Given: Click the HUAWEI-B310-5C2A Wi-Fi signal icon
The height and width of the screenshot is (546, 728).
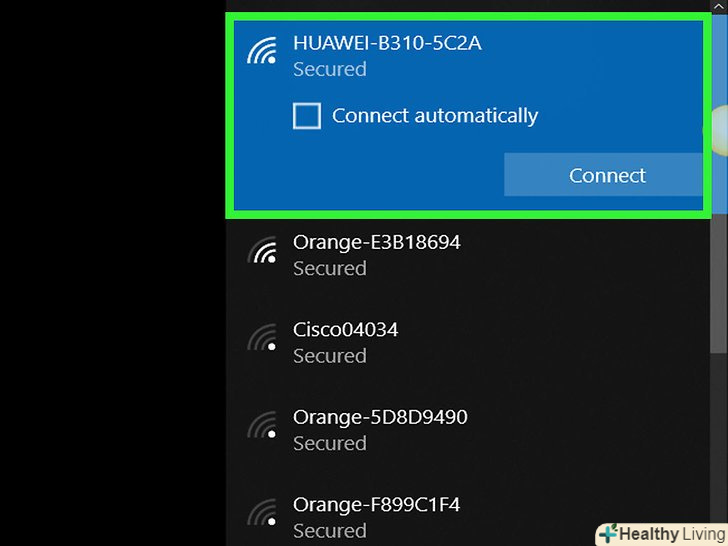Looking at the screenshot, I should point(262,51).
